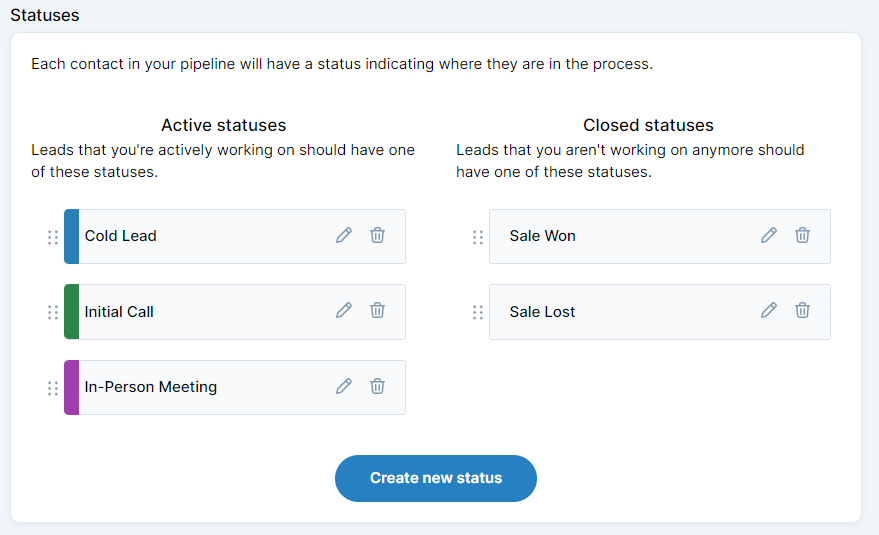
Task: Edit the Cold Lead status
Action: pos(344,235)
